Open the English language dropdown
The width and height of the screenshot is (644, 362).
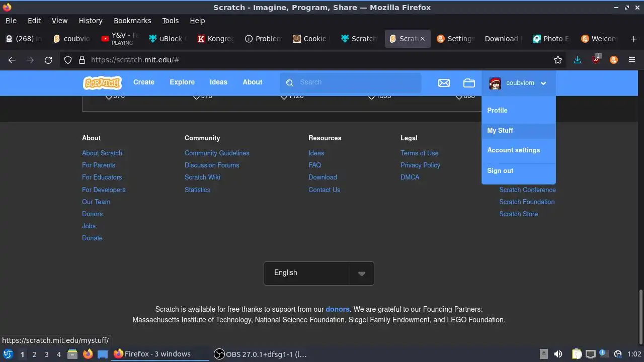pos(319,273)
